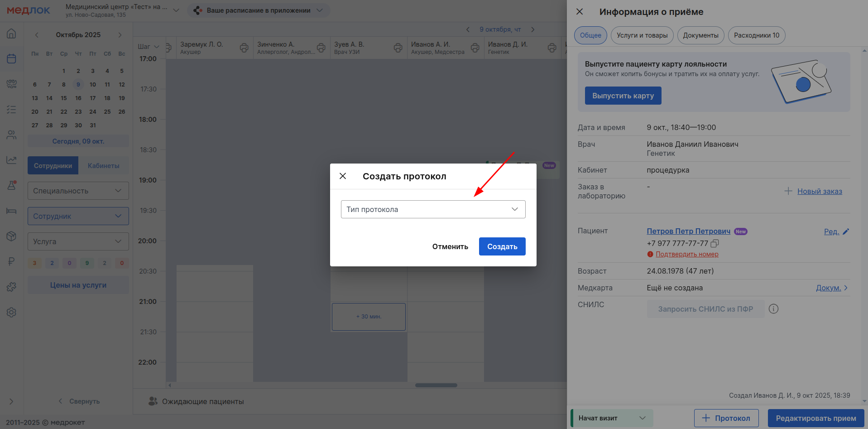Viewport: 868px width, 429px height.
Task: Open settings gear icon in sidebar
Action: tap(12, 313)
